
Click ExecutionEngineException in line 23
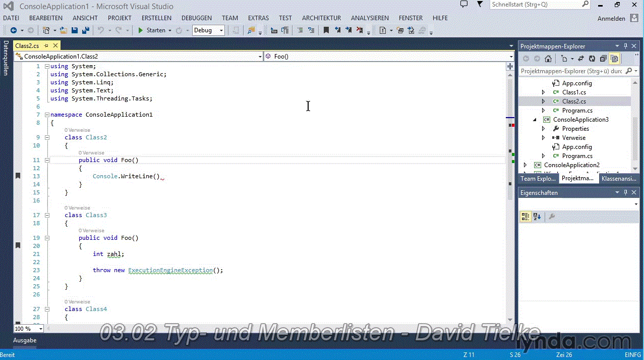[170, 270]
